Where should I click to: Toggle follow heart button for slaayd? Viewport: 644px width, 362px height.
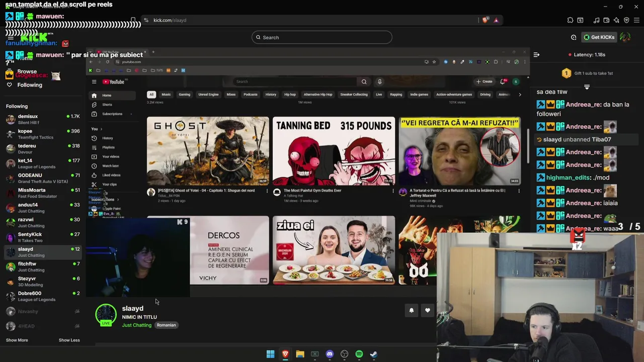coord(428,311)
